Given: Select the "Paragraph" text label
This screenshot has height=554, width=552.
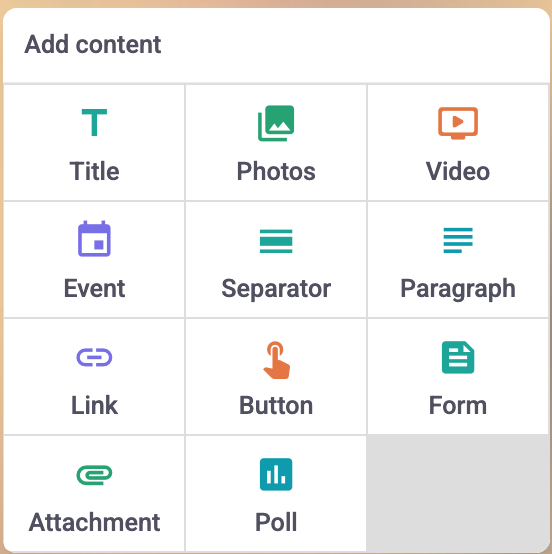Looking at the screenshot, I should [458, 289].
